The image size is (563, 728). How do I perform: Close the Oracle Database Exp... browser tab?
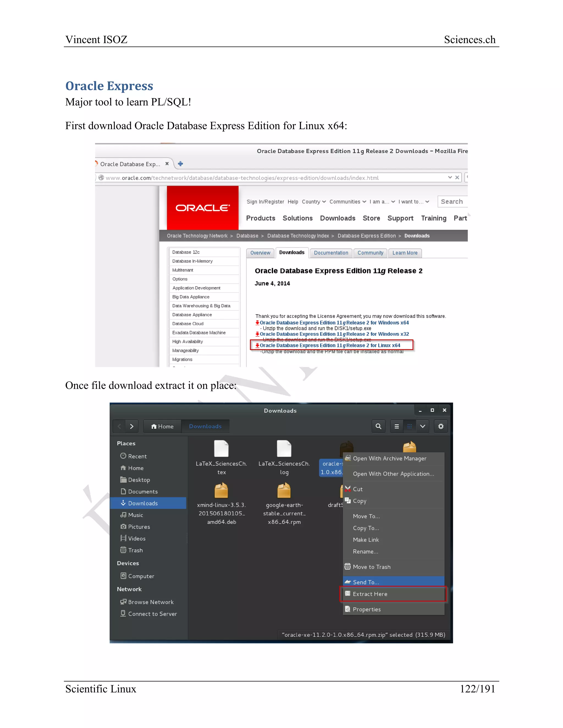coord(167,164)
